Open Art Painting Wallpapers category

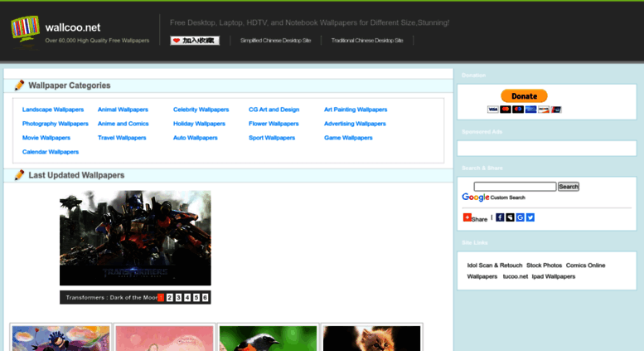tap(356, 110)
